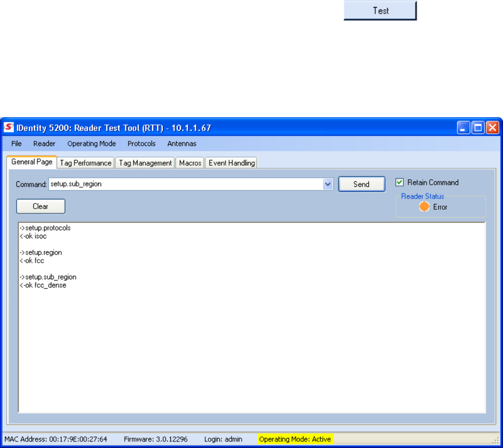Open the Event Handling tab
503x448 pixels.
coord(232,163)
